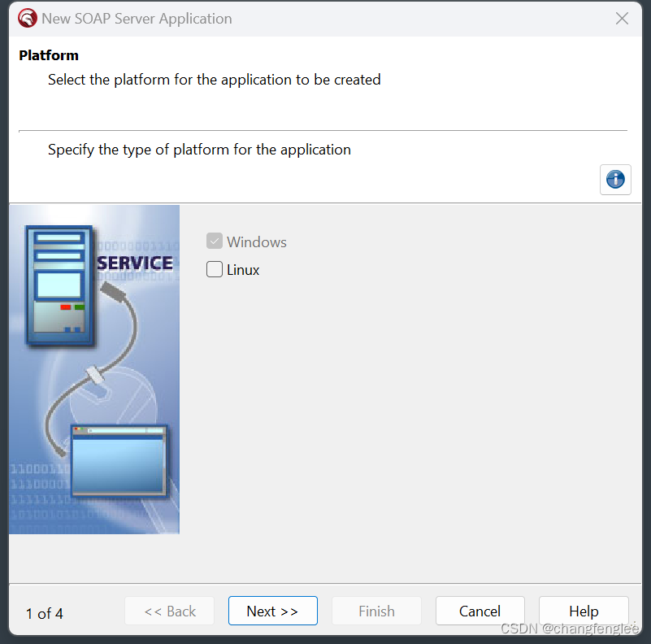Click the SERVICE wizard illustration image
This screenshot has width=651, height=644.
pos(94,369)
